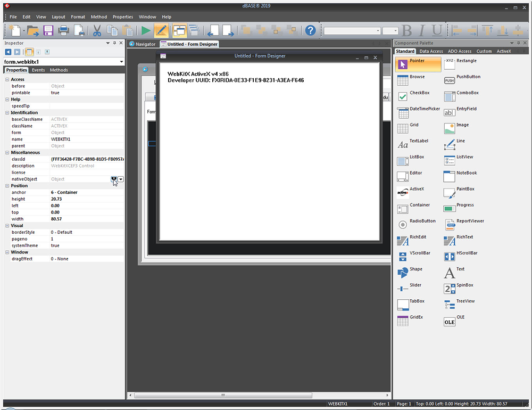Viewport: 532px width, 410px height.
Task: Open the Method menu
Action: [99, 17]
